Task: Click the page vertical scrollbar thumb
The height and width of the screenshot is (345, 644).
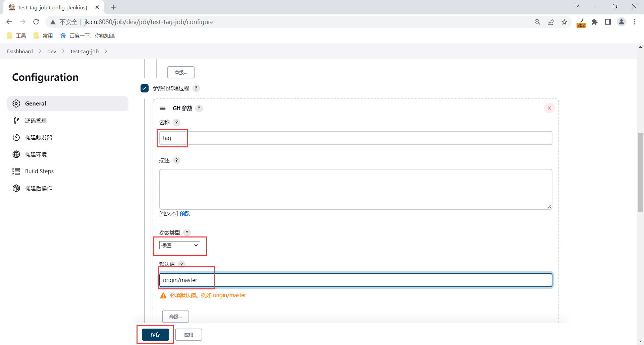Action: 640,172
